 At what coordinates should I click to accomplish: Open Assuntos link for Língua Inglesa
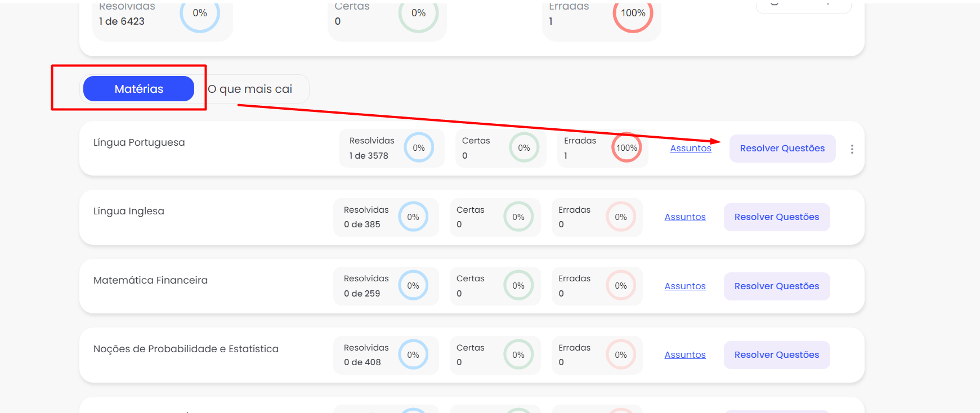coord(685,217)
